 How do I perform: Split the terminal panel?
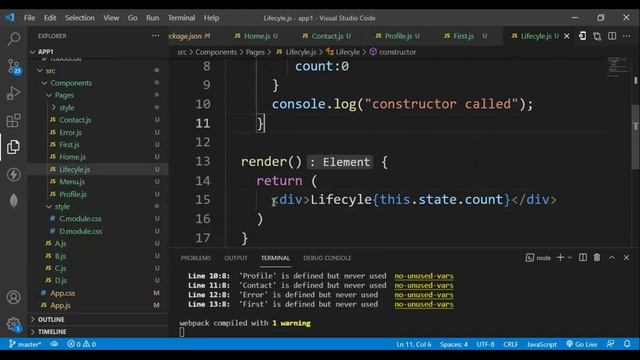pos(583,258)
